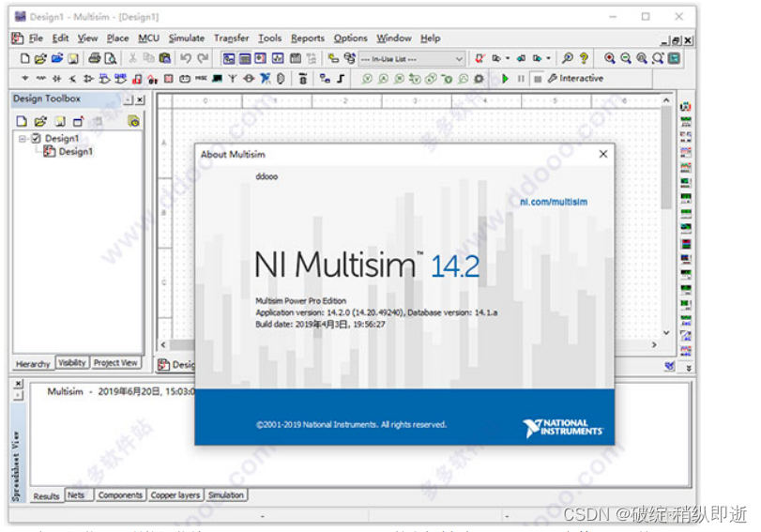Open the Simulate menu
This screenshot has width=761, height=532.
click(x=187, y=38)
